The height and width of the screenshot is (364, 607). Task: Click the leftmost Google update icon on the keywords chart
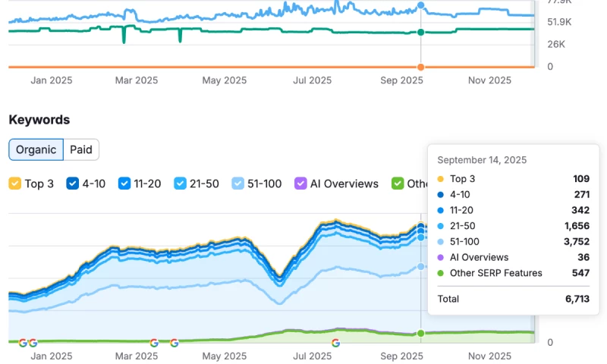coord(23,343)
